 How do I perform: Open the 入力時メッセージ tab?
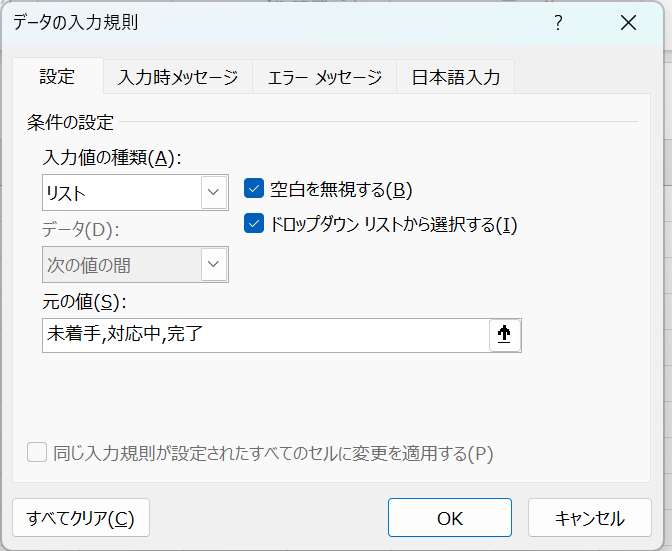tap(178, 77)
